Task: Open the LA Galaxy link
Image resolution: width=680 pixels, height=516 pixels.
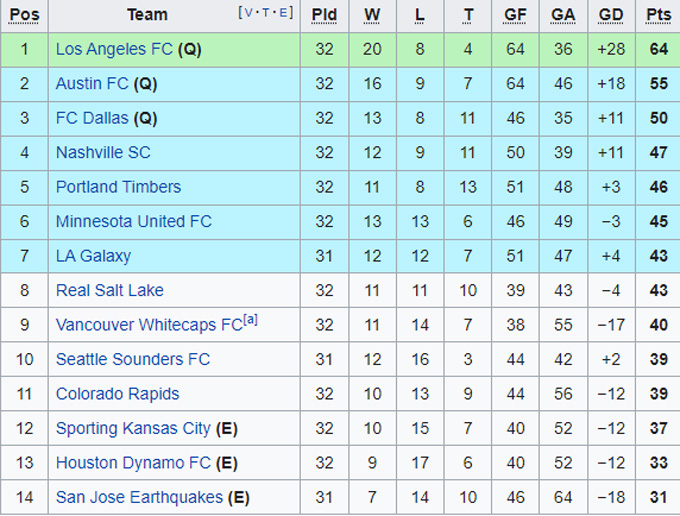Action: pos(93,256)
